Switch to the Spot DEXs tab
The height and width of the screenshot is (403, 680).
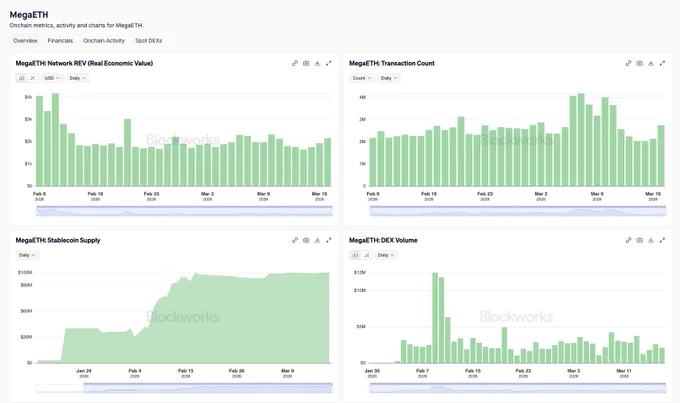point(149,41)
